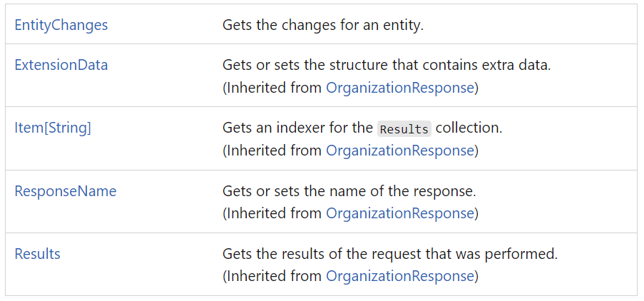Open the Item[String] property link
Image resolution: width=644 pixels, height=301 pixels.
pos(53,128)
